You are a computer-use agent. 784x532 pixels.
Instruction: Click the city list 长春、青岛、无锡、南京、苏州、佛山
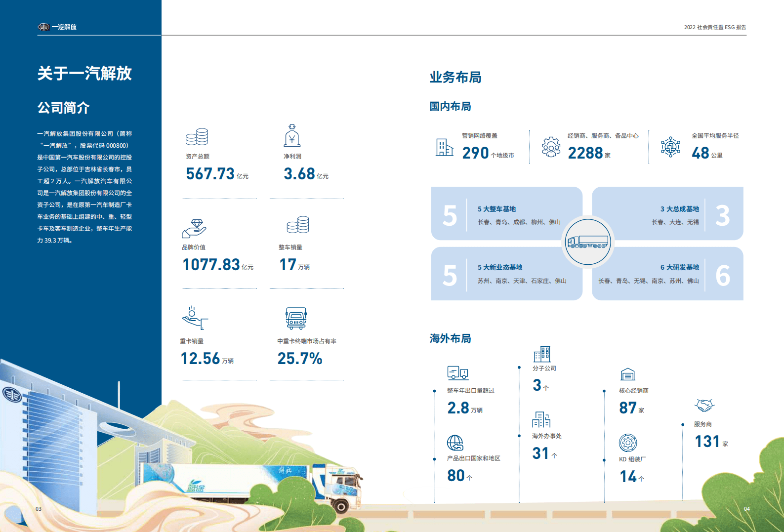click(x=649, y=281)
